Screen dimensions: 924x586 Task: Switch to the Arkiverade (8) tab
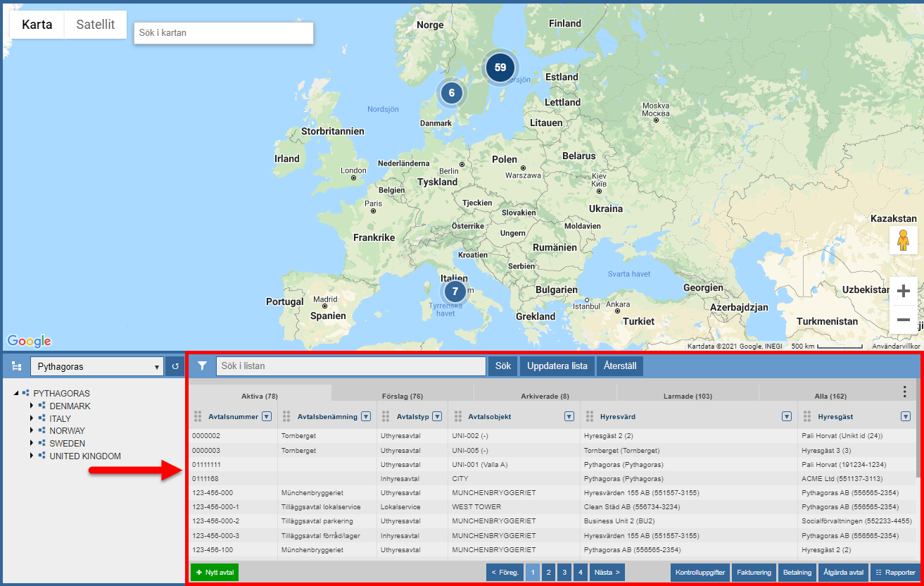545,397
